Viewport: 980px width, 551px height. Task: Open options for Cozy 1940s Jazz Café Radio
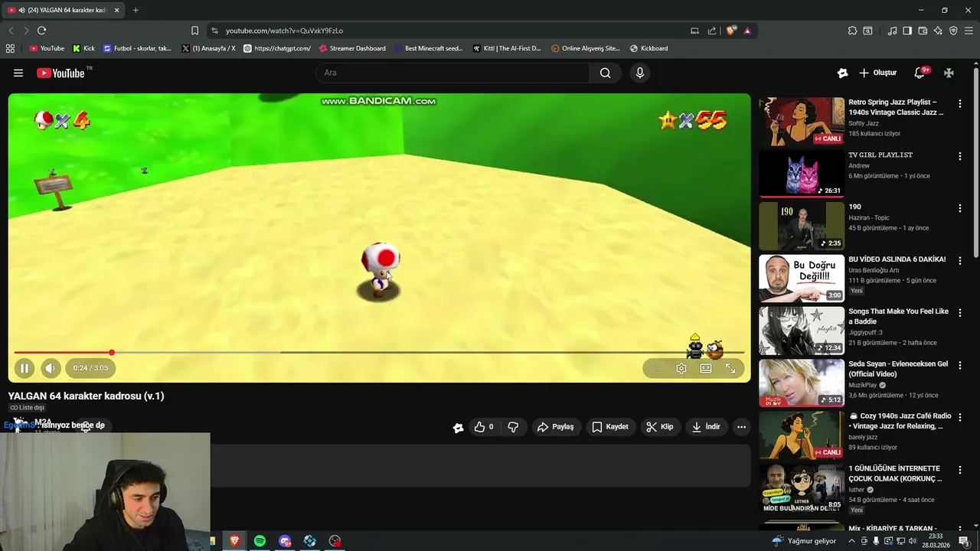tap(959, 417)
